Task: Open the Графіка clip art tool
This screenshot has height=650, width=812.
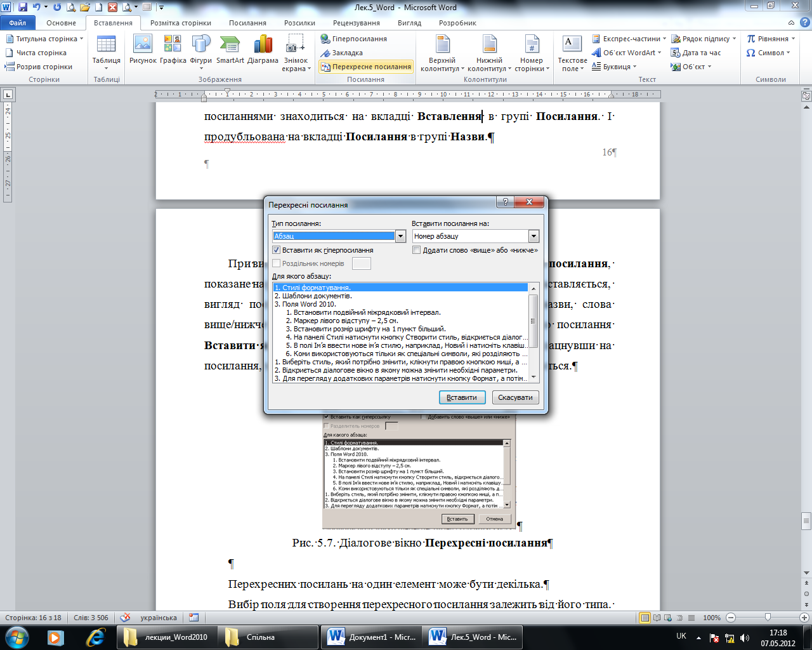Action: coord(173,50)
